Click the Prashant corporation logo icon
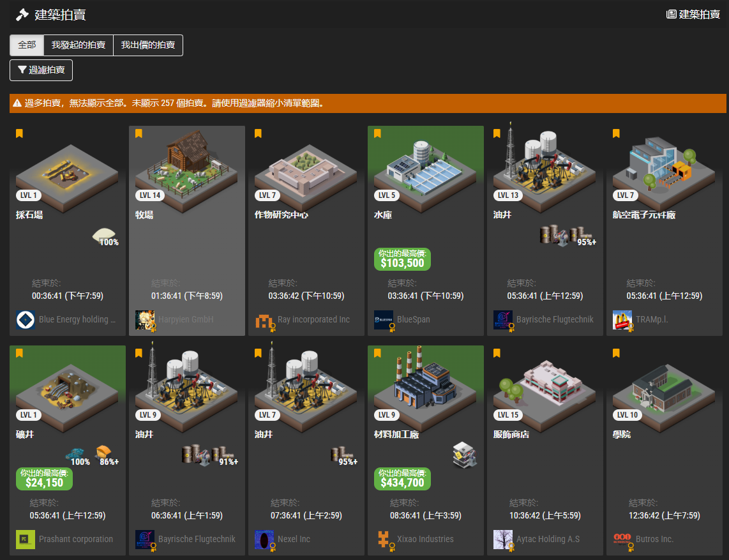The height and width of the screenshot is (560, 729). coord(26,539)
